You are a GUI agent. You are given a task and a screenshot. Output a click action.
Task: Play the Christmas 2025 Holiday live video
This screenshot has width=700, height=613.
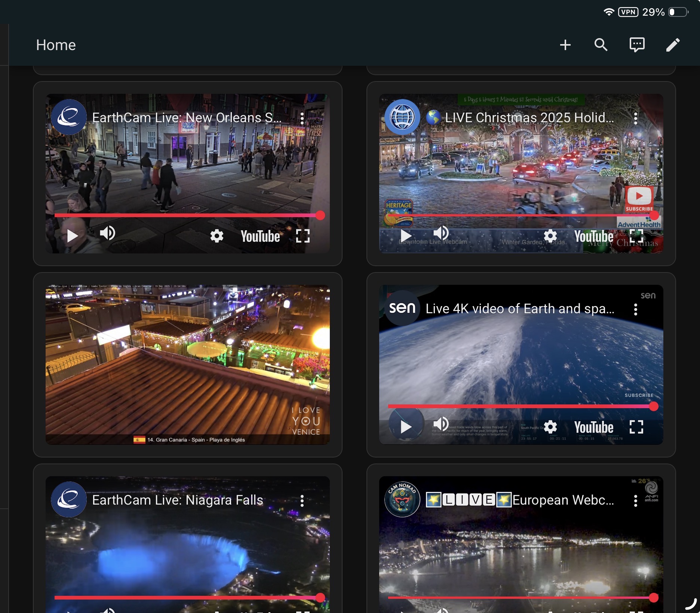(x=406, y=236)
